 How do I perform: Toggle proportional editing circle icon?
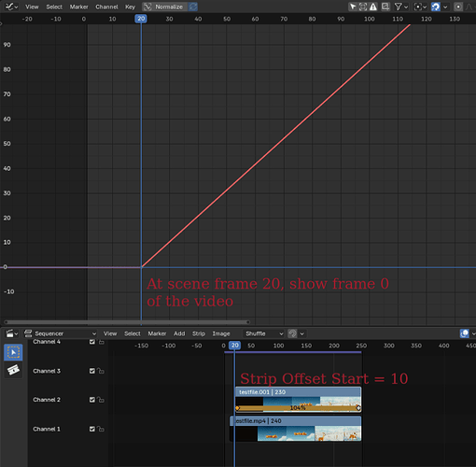tap(458, 7)
